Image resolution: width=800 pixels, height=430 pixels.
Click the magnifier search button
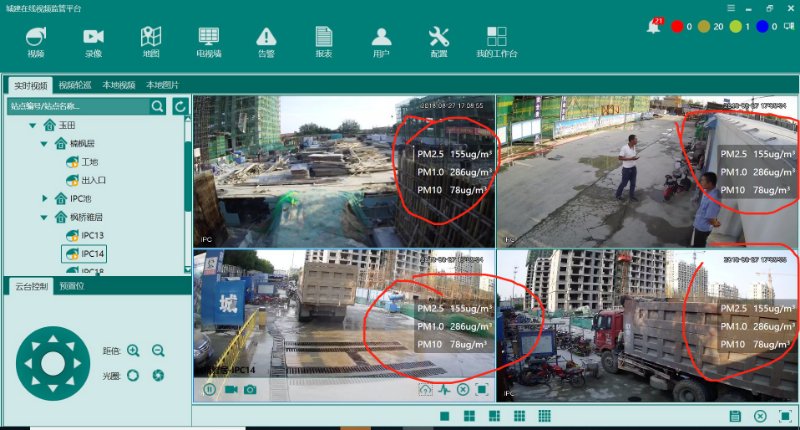(x=158, y=106)
